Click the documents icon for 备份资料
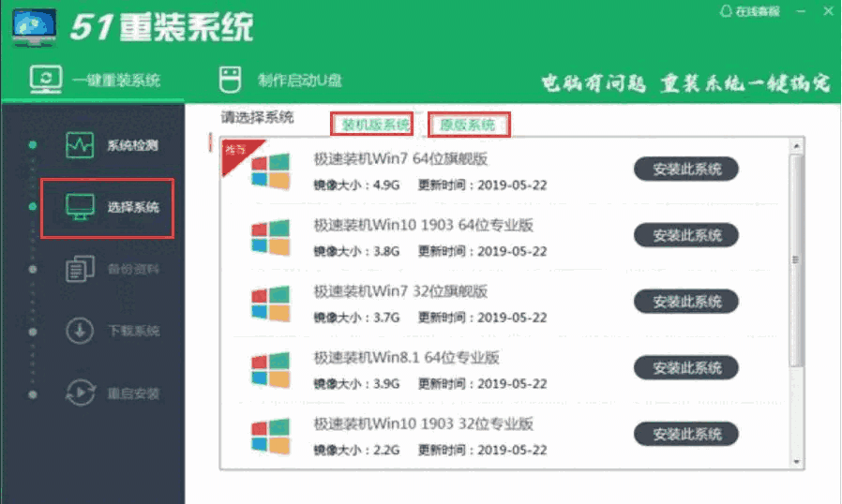 (x=80, y=268)
